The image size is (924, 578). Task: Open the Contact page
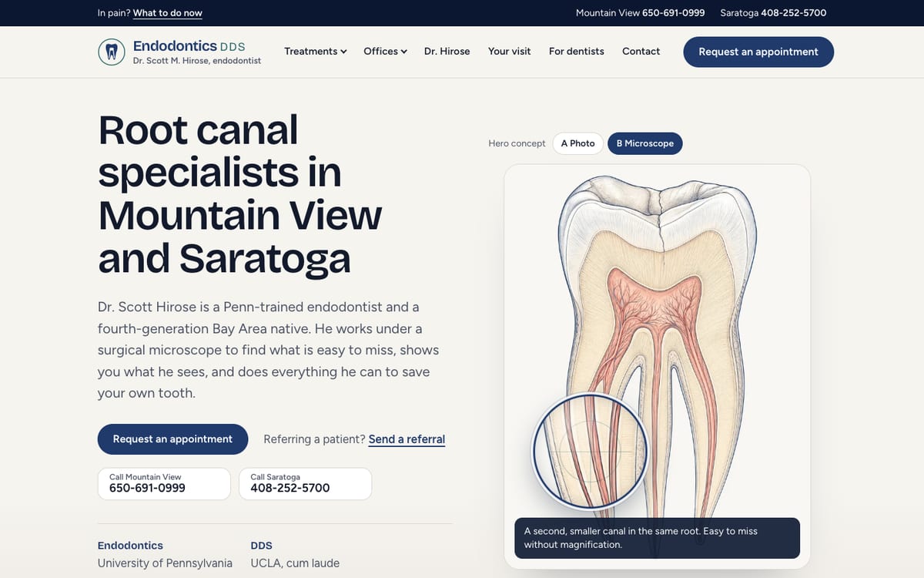tap(641, 52)
